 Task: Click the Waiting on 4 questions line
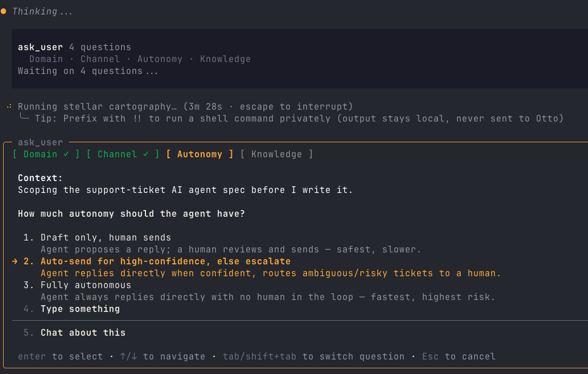coord(88,71)
